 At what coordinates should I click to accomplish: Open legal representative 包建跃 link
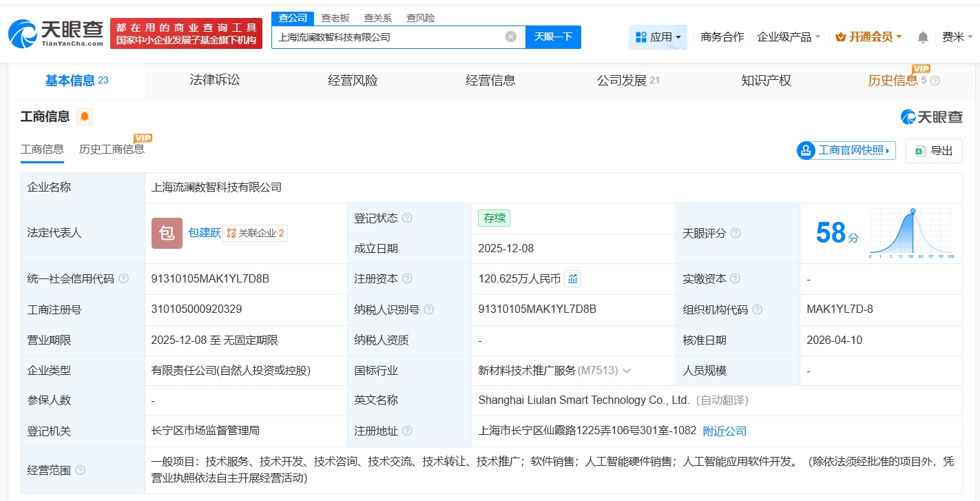click(x=205, y=233)
